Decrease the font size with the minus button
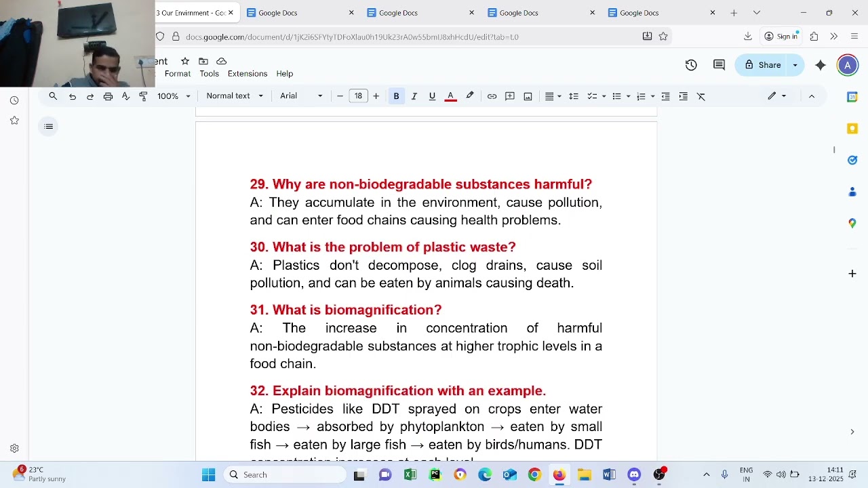This screenshot has width=868, height=488. 340,96
